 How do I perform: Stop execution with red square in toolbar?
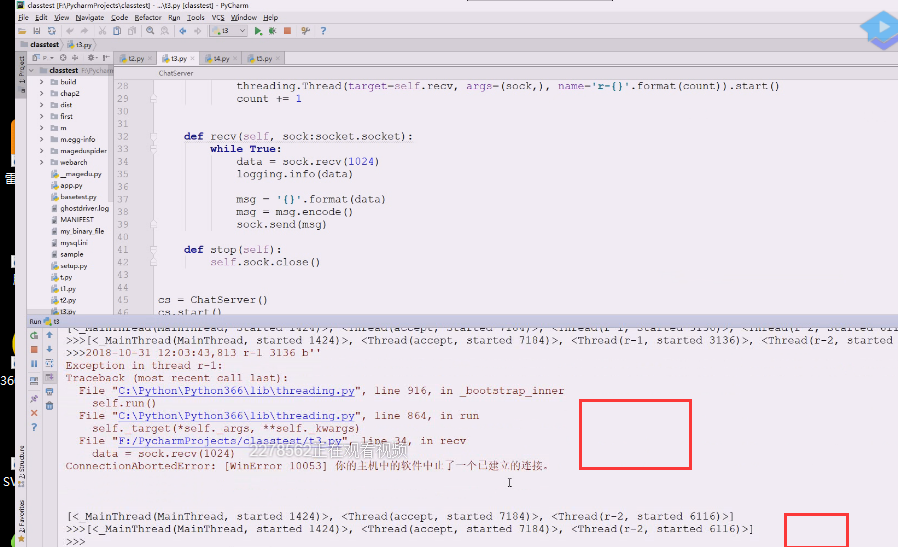click(x=287, y=31)
